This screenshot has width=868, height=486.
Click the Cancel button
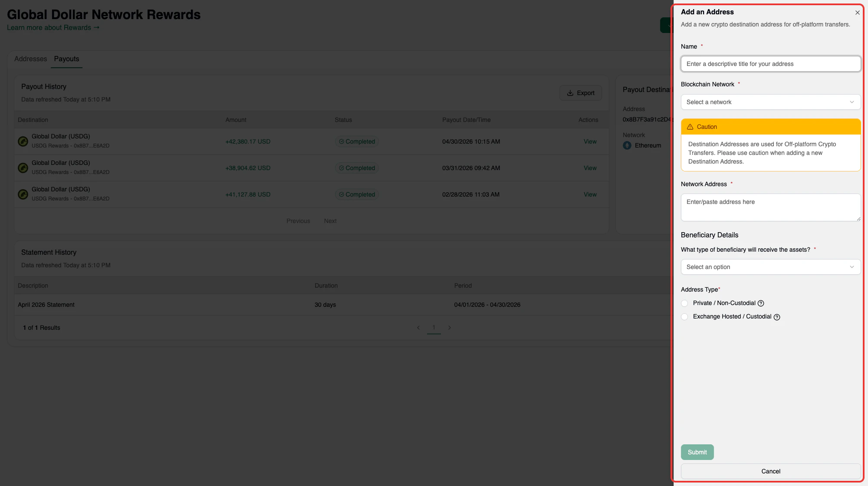pos(770,471)
